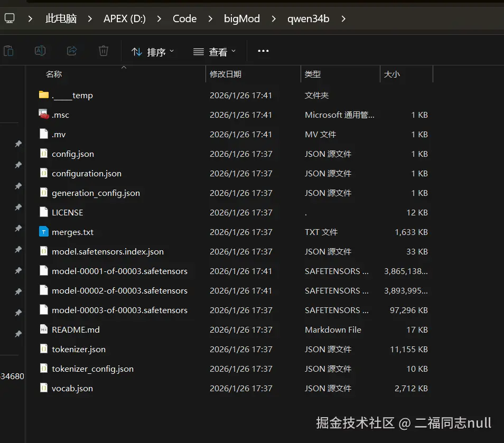504x443 pixels.
Task: Select the README.md file icon
Action: click(x=44, y=329)
